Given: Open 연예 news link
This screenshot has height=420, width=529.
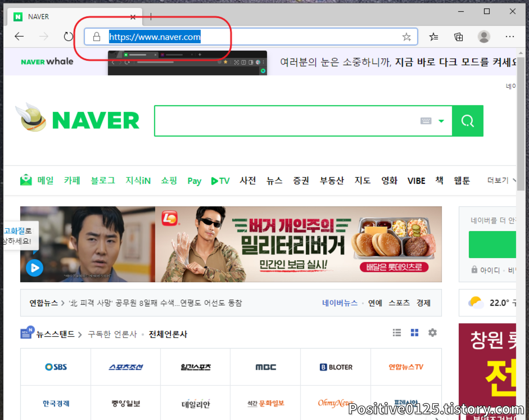Looking at the screenshot, I should click(375, 303).
